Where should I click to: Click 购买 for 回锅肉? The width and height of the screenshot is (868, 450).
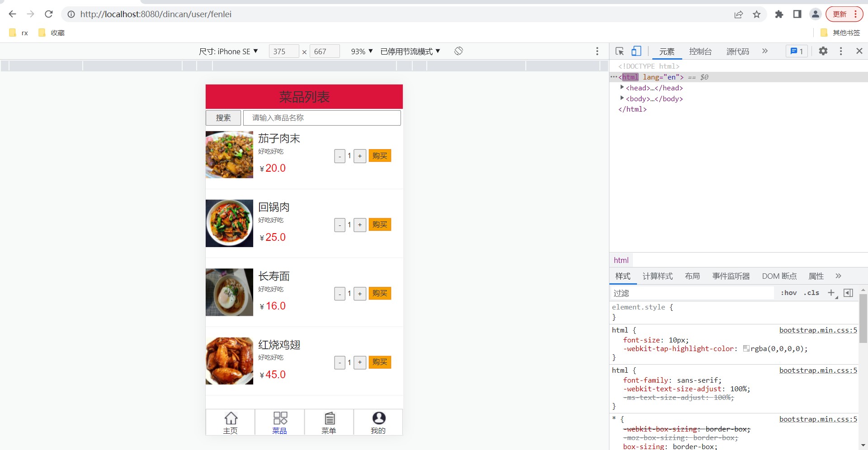tap(380, 225)
